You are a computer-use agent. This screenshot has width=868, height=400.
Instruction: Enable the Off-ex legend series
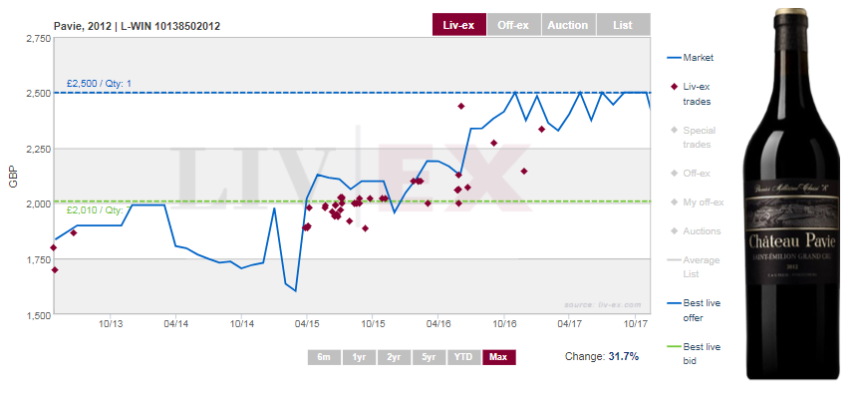tap(690, 174)
